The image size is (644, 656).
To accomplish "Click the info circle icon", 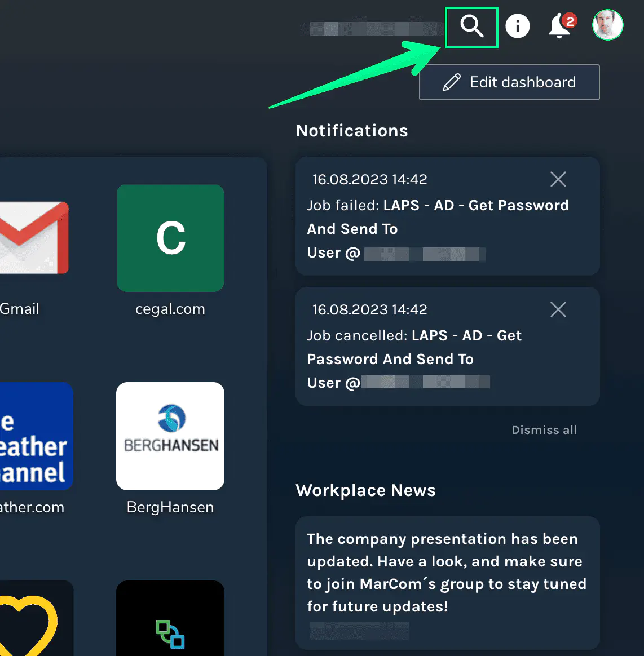I will pyautogui.click(x=517, y=26).
